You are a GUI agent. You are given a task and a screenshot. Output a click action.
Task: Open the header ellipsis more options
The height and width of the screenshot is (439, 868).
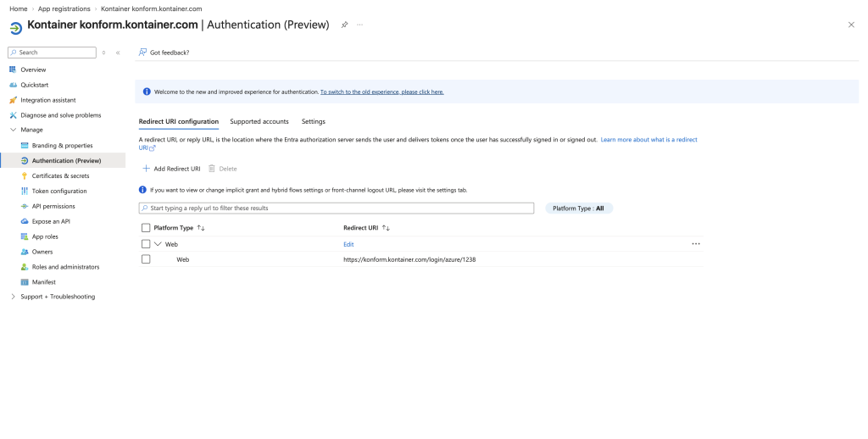(359, 25)
